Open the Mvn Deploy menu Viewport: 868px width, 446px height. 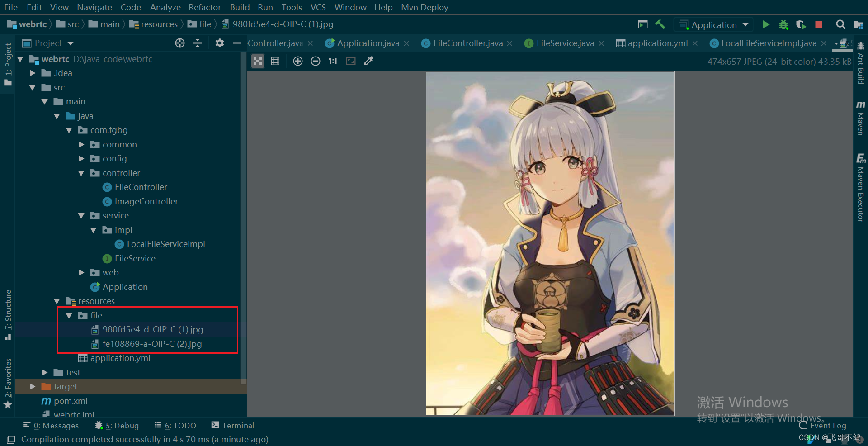click(425, 7)
